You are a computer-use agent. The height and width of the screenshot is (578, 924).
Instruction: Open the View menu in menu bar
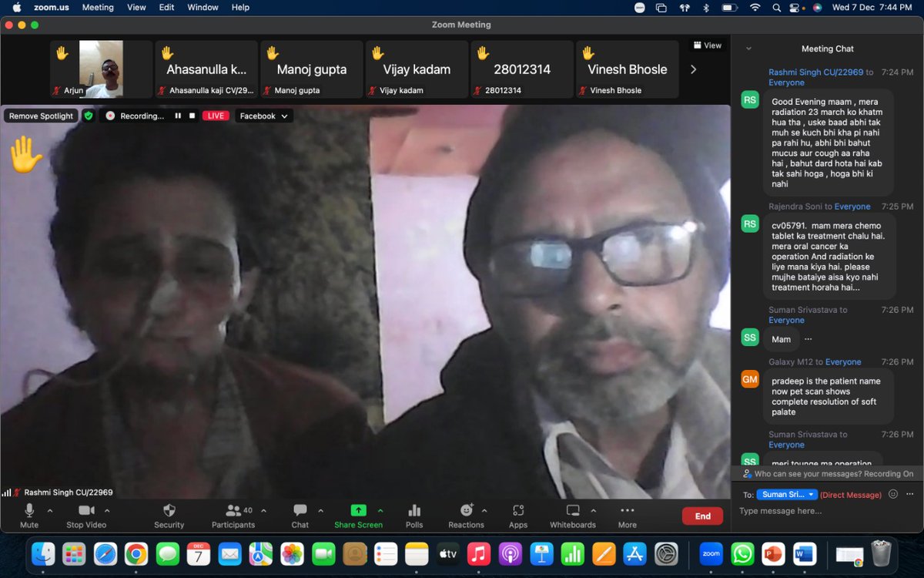click(136, 7)
